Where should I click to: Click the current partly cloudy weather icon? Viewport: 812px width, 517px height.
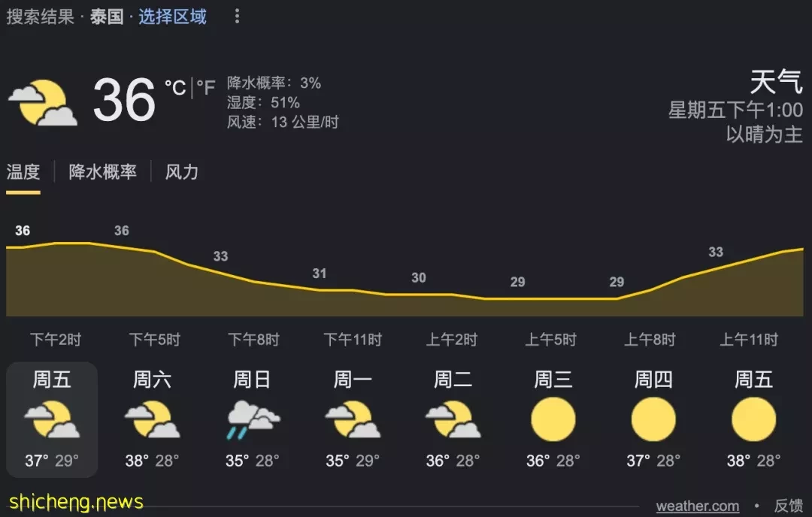tap(43, 102)
